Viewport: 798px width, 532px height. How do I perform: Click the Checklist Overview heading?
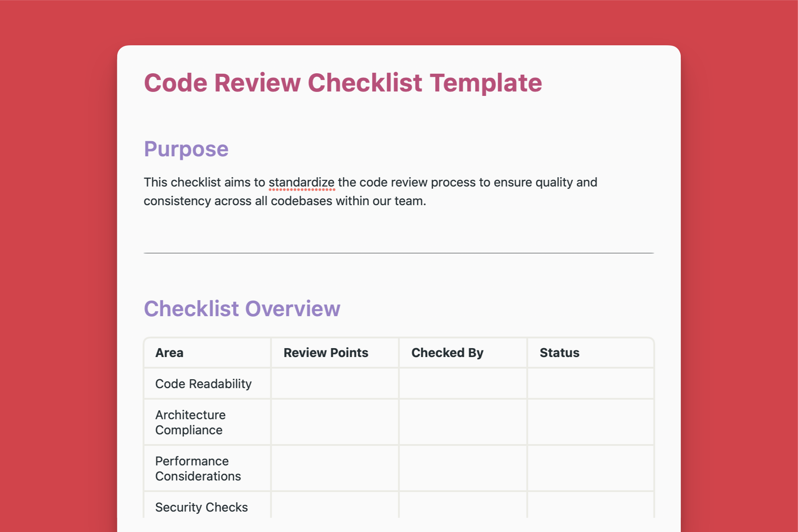(242, 309)
